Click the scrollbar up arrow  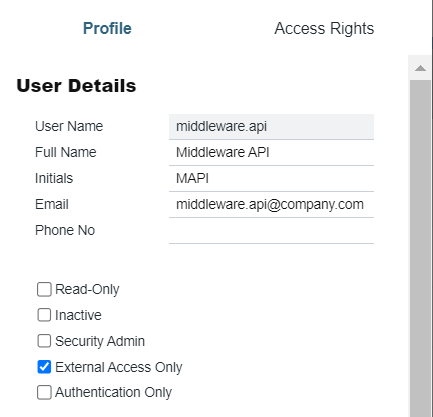(420, 68)
